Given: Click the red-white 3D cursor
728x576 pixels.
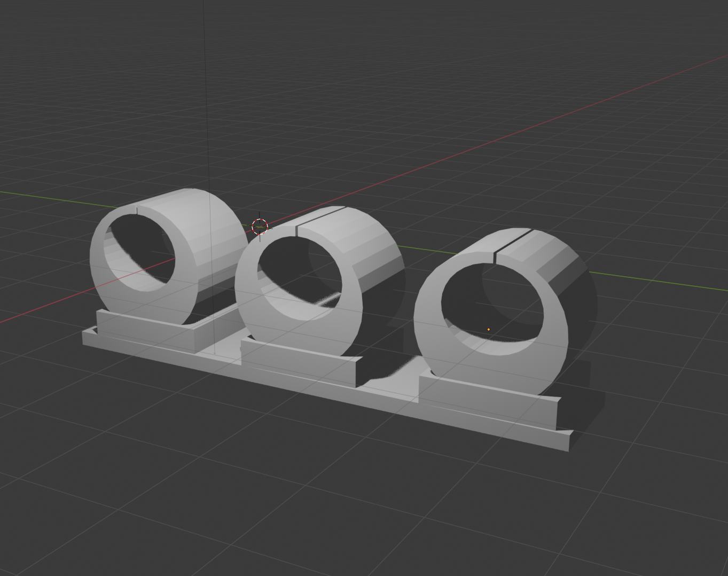Looking at the screenshot, I should click(260, 227).
